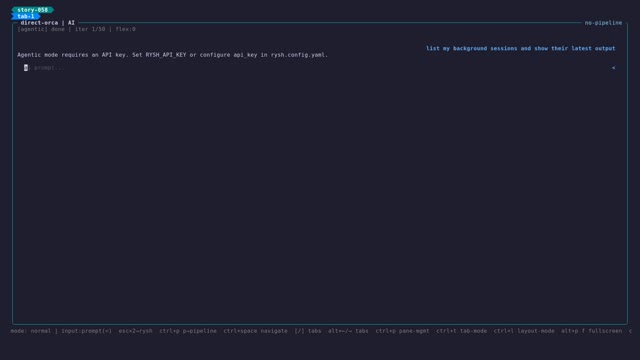
Task: Click the no-pipeline label
Action: [603, 23]
